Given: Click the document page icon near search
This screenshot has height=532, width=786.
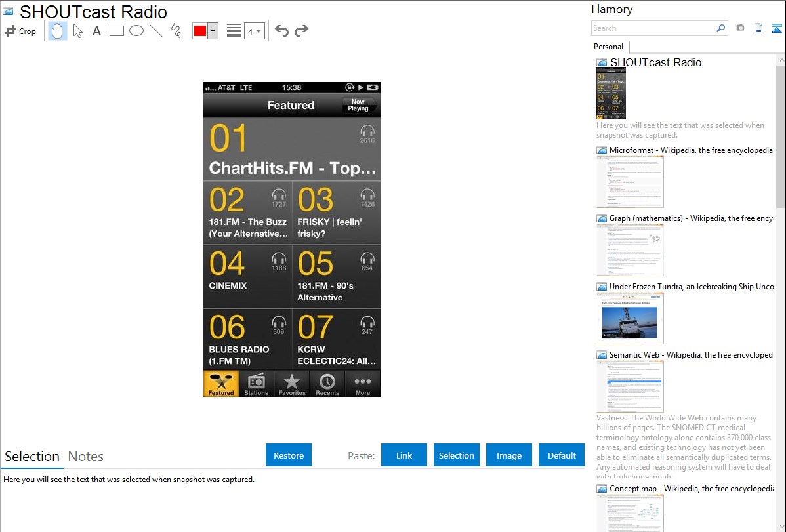Looking at the screenshot, I should (758, 28).
